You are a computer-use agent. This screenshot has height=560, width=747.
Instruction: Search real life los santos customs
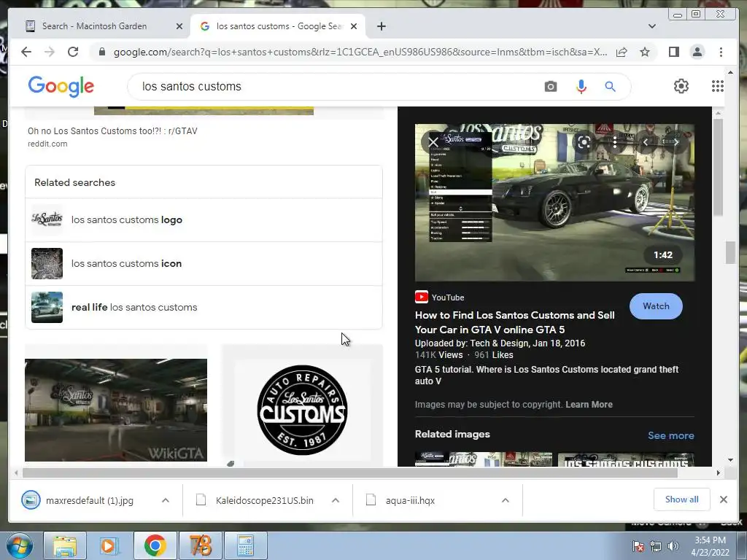[x=204, y=308]
